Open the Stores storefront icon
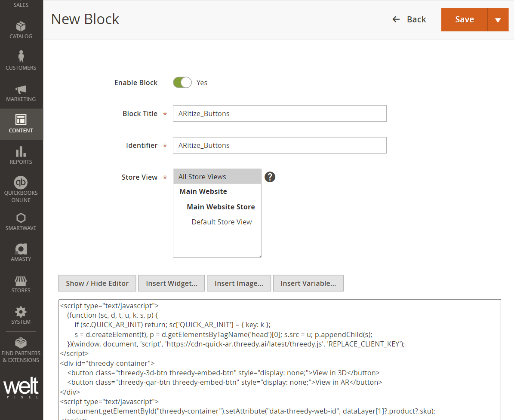This screenshot has height=420, width=514. [x=21, y=281]
